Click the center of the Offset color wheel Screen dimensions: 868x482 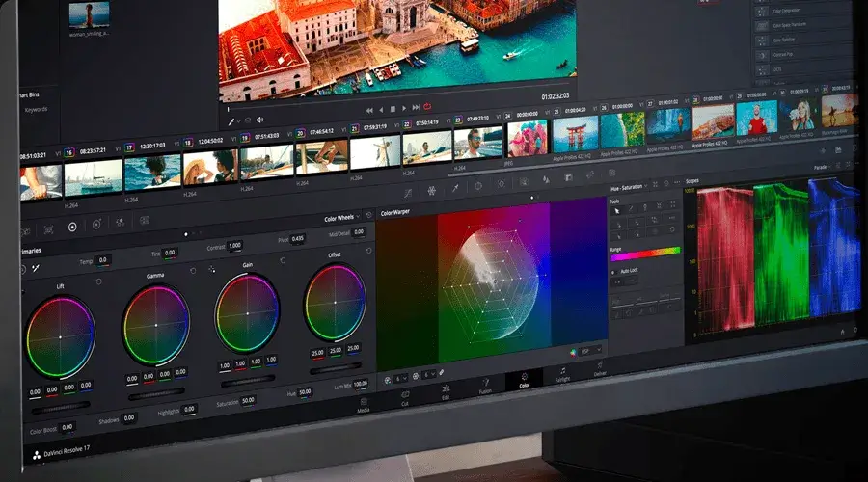[335, 303]
